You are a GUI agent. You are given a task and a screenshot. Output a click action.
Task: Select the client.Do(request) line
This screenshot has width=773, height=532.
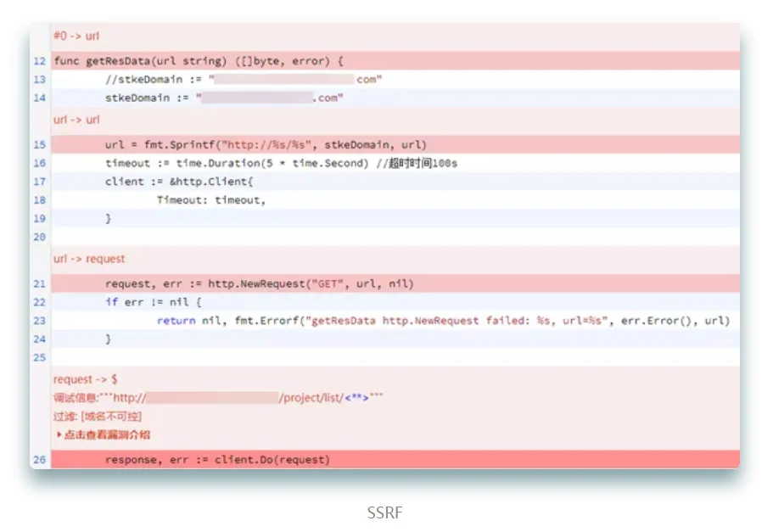[x=395, y=460]
